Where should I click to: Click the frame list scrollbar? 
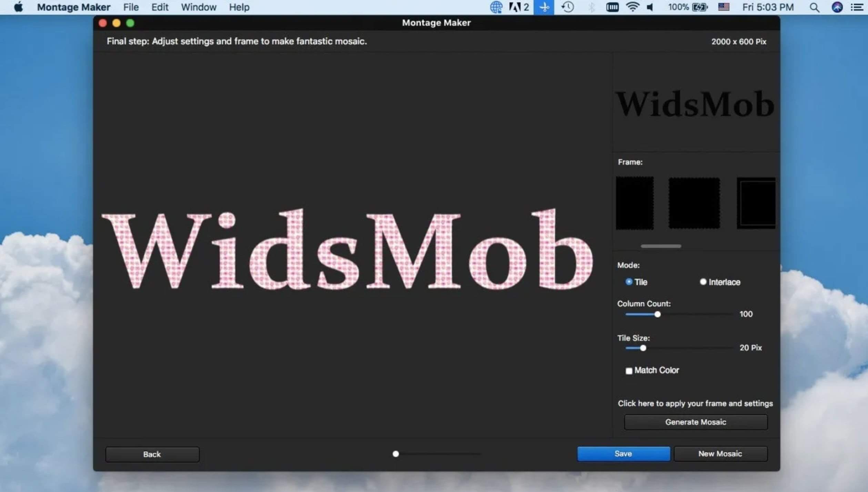[660, 246]
